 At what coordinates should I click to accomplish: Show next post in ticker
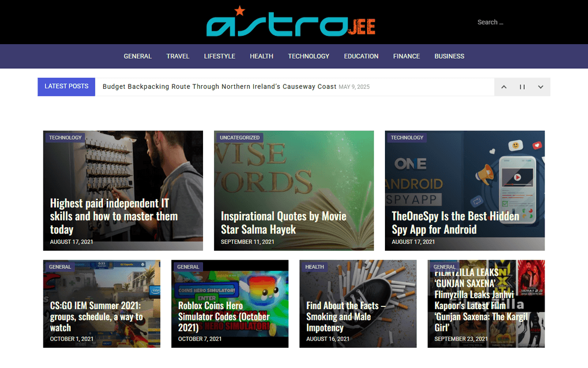[x=541, y=87]
